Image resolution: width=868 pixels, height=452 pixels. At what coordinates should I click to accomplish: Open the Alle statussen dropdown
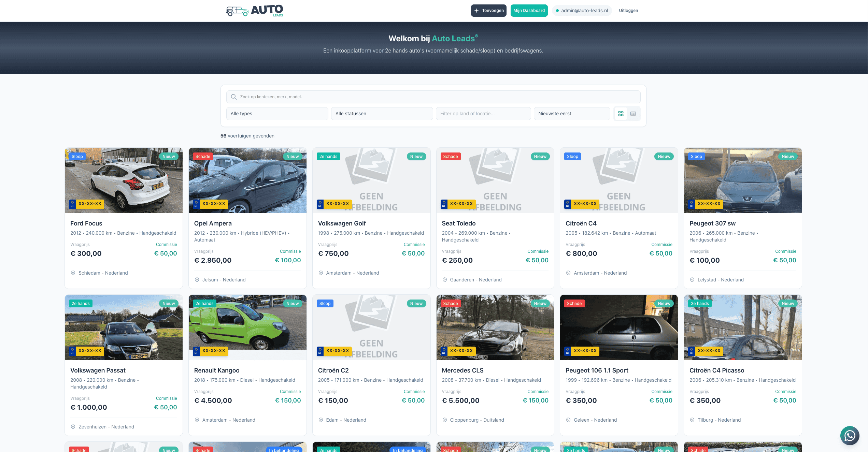click(x=382, y=114)
